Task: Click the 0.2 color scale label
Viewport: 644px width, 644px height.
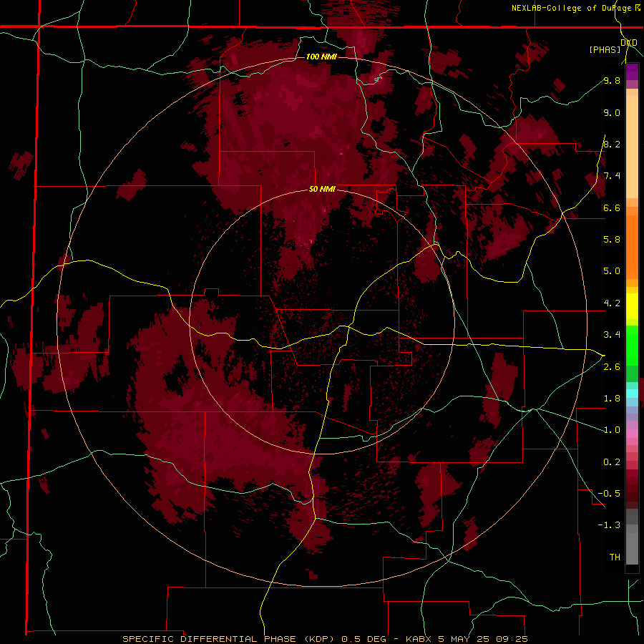Action: [612, 462]
